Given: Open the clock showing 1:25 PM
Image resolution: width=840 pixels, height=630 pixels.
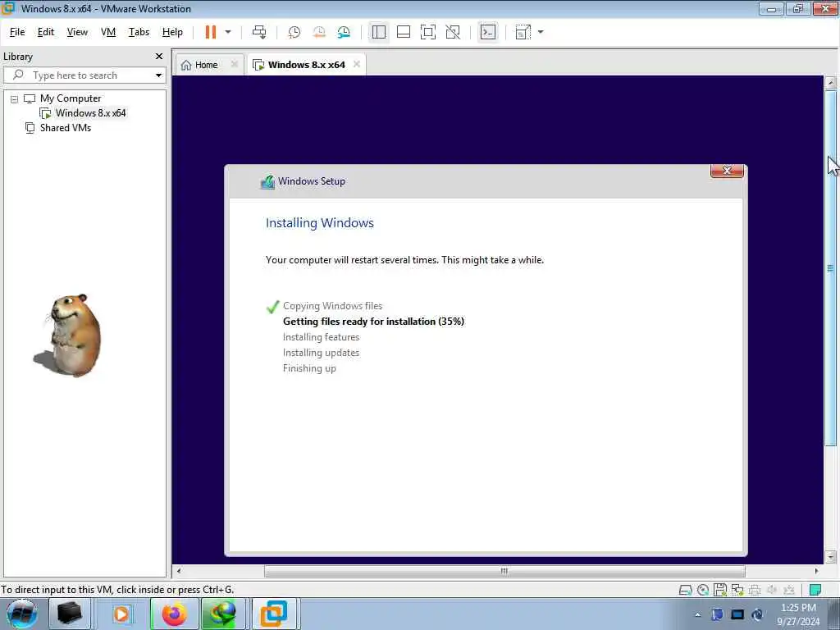Looking at the screenshot, I should click(798, 614).
